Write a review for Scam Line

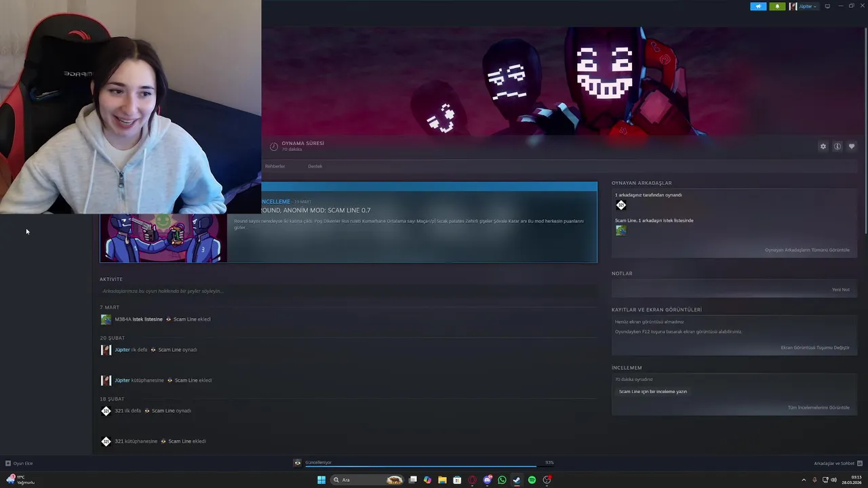653,391
